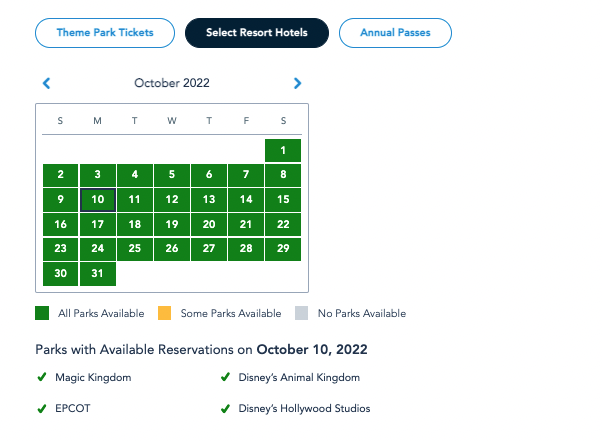Click Disney's Animal Kingdom checkmark icon
Viewport: 602px width, 441px height.
pos(225,378)
